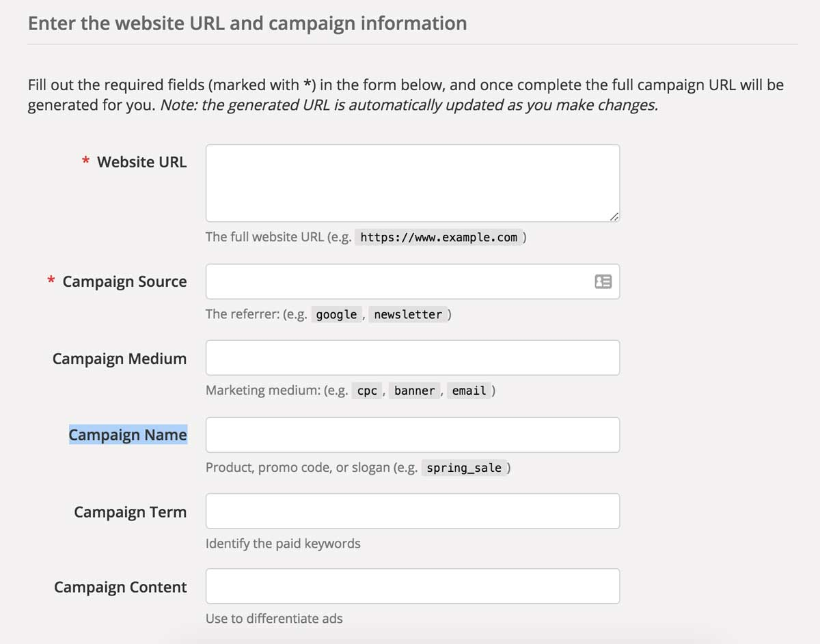Click the Campaign Medium label
The width and height of the screenshot is (820, 644).
pos(119,359)
